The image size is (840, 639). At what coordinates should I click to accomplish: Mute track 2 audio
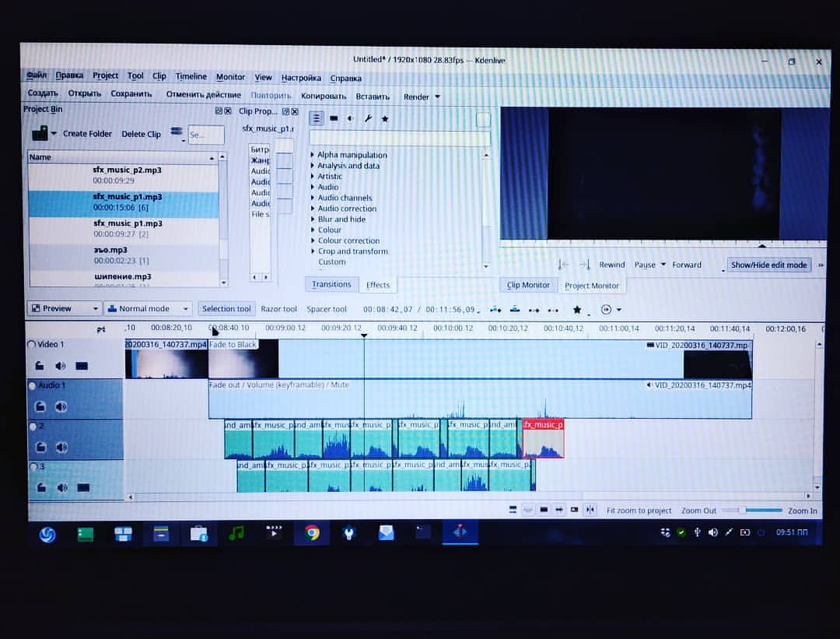61,447
